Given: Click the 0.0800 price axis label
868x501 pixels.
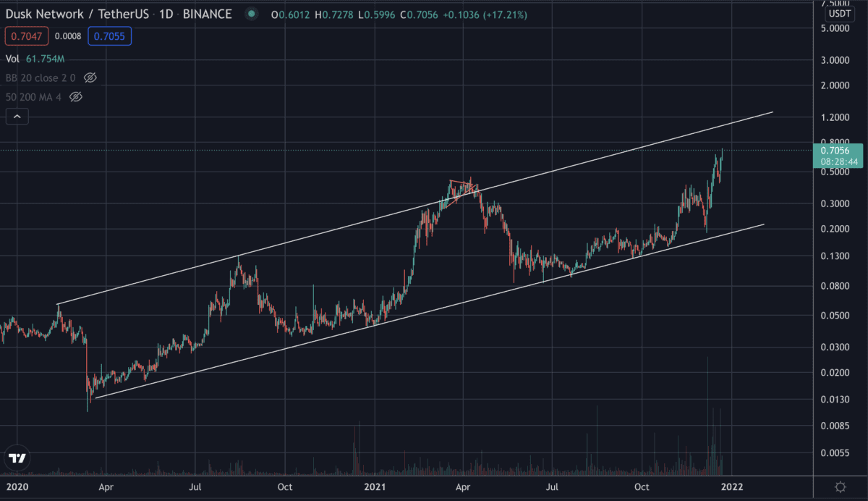Looking at the screenshot, I should point(836,286).
